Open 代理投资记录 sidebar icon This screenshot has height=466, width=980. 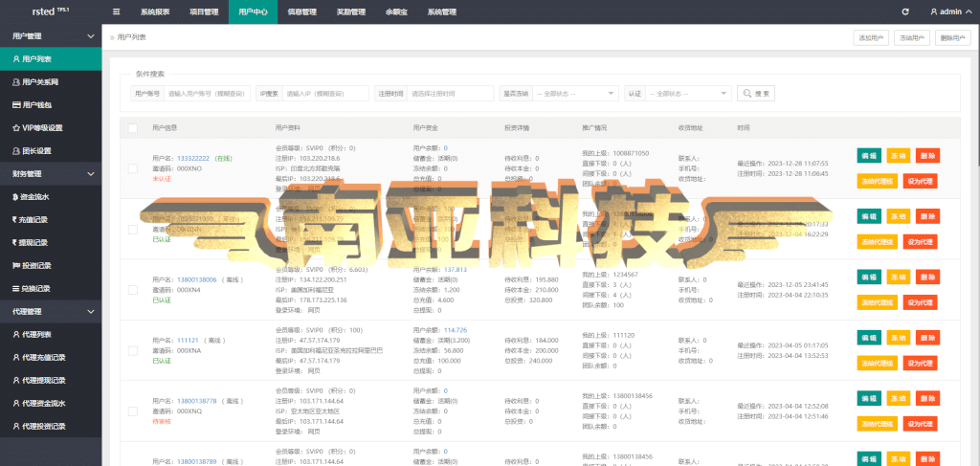(x=16, y=426)
